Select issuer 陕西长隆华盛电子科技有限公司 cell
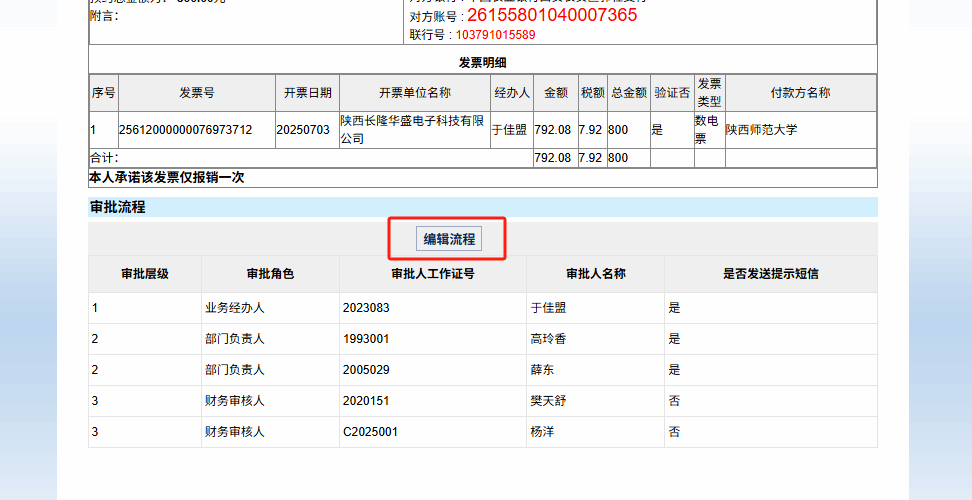Screen dimensions: 972x500 point(412,130)
